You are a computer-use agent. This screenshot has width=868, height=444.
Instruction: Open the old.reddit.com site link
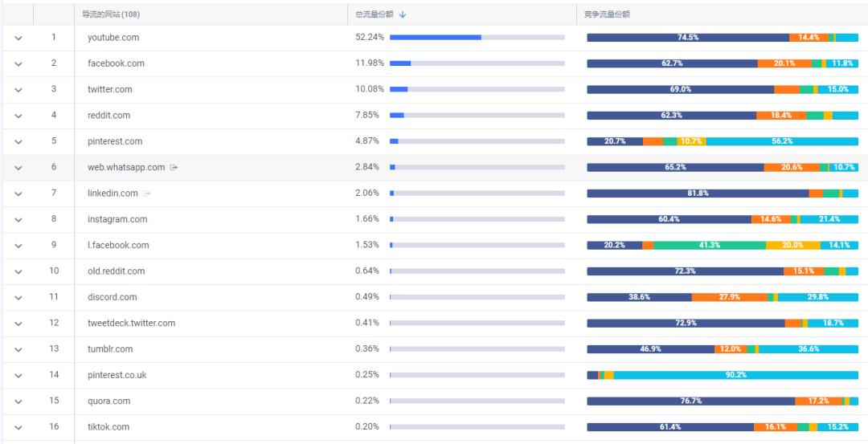coord(117,271)
